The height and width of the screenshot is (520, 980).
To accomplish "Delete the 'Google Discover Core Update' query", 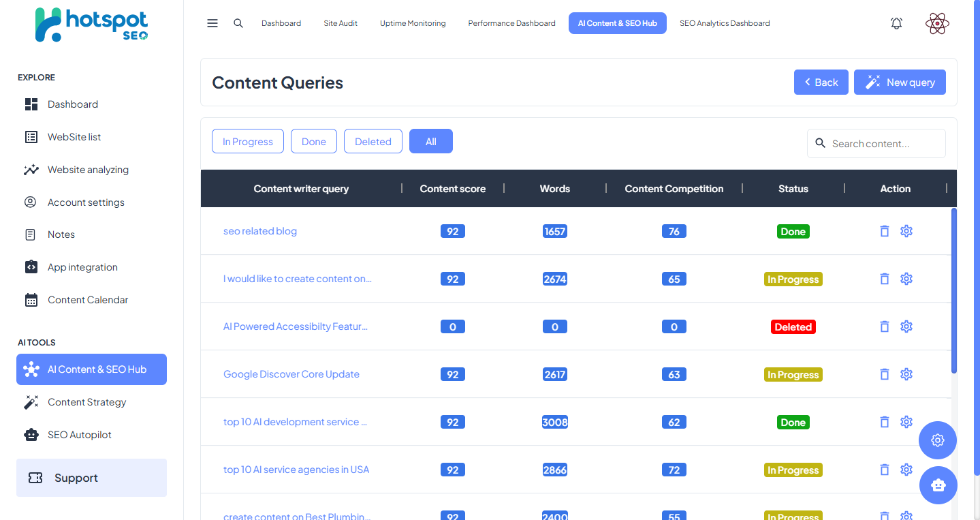I will [x=885, y=374].
